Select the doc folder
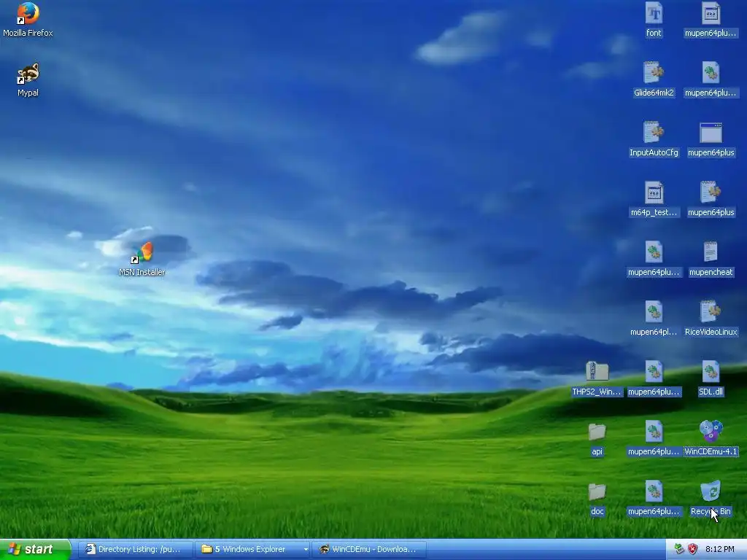The height and width of the screenshot is (560, 747). coord(597,497)
